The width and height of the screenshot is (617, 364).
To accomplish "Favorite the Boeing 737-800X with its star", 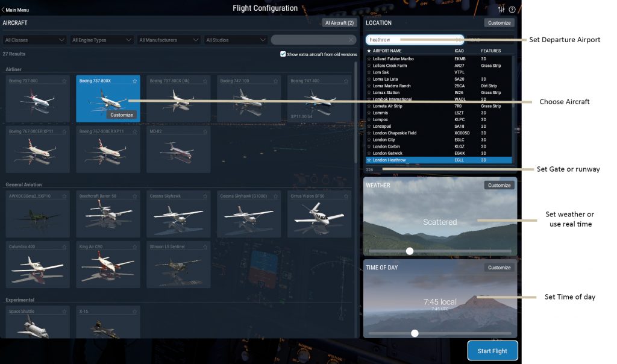I will [x=135, y=81].
